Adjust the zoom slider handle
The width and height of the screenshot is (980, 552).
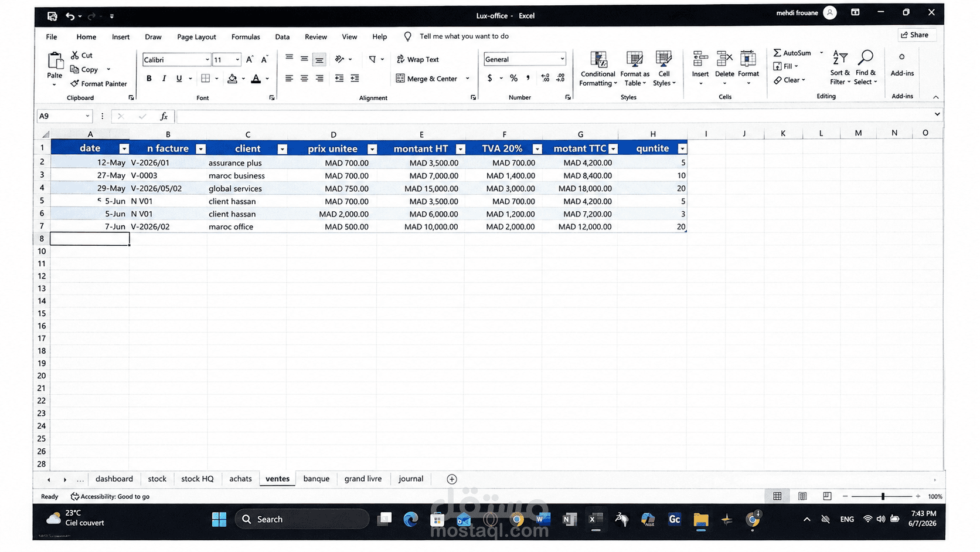coord(883,497)
